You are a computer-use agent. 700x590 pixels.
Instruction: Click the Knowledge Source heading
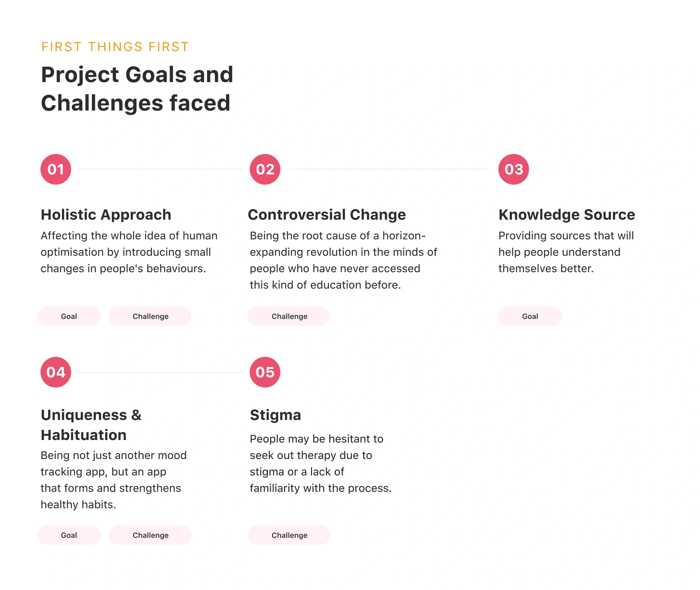[567, 215]
